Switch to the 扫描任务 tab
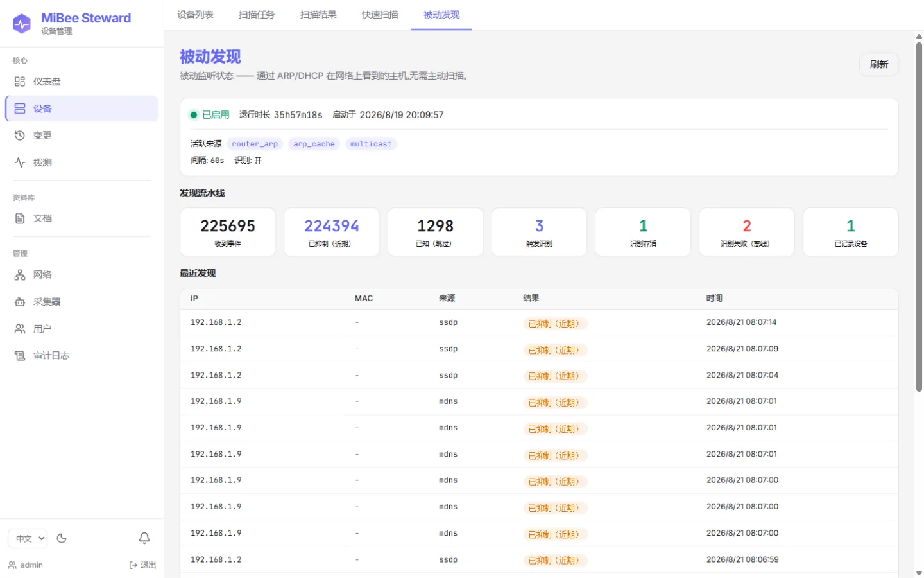Screen dimensions: 924x578 coord(257,15)
